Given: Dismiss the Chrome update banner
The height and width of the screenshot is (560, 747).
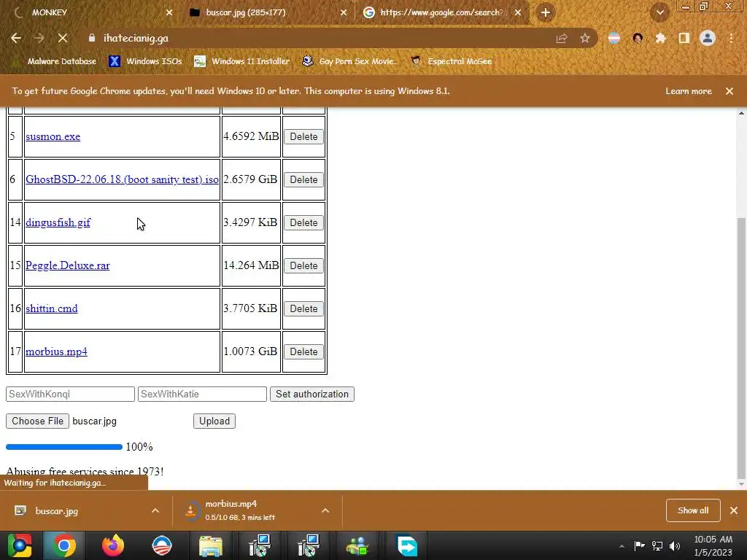Looking at the screenshot, I should (x=729, y=91).
